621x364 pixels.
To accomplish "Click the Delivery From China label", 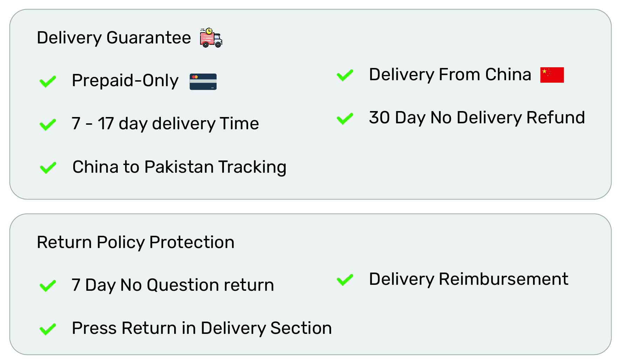I will pyautogui.click(x=450, y=75).
